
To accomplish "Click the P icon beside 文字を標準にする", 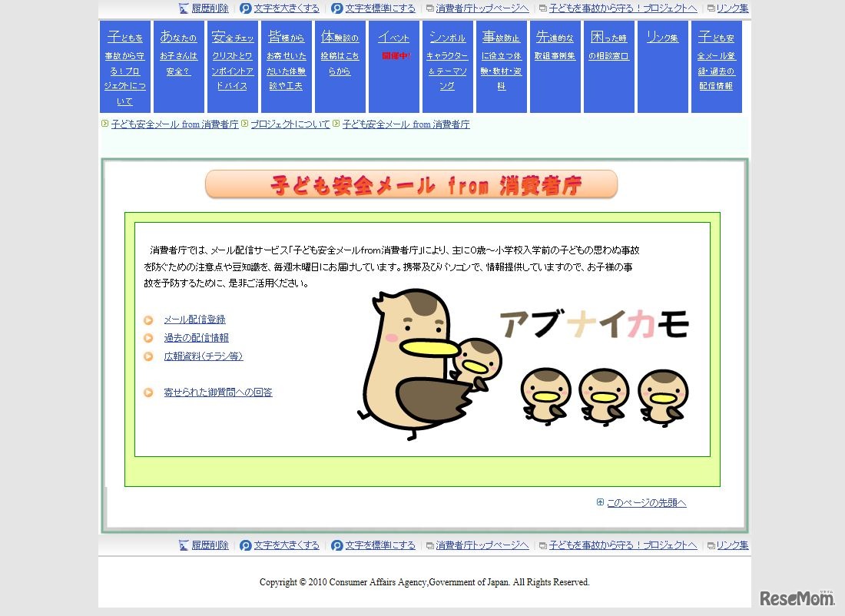I will click(338, 8).
